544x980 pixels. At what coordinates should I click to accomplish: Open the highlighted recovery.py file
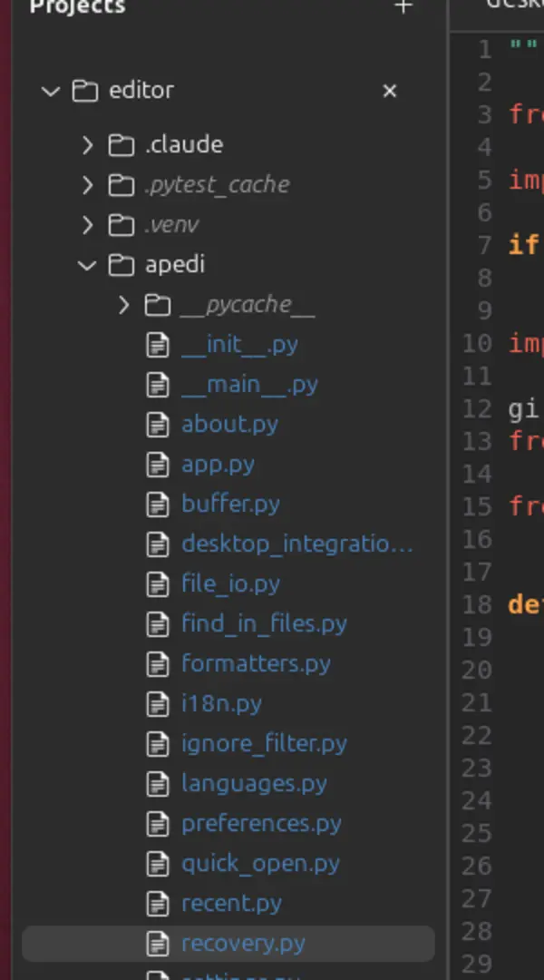[x=228, y=944]
